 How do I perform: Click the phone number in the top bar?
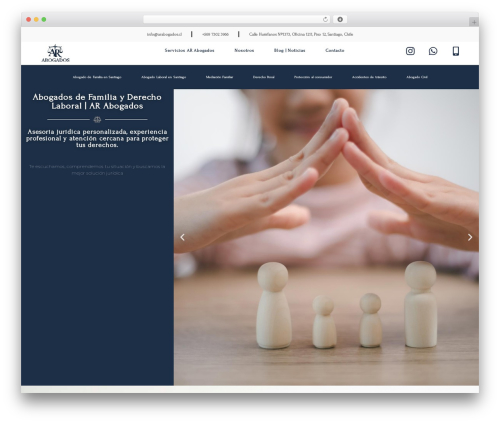point(215,34)
